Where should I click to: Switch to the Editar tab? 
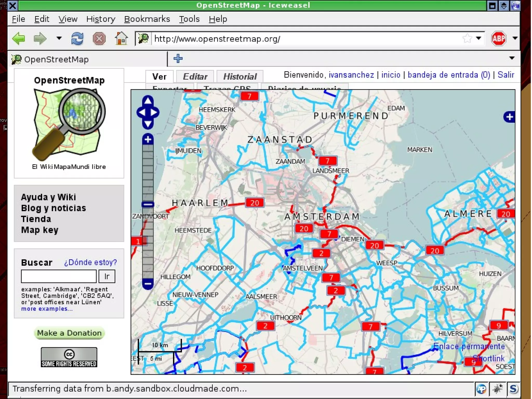pyautogui.click(x=195, y=76)
